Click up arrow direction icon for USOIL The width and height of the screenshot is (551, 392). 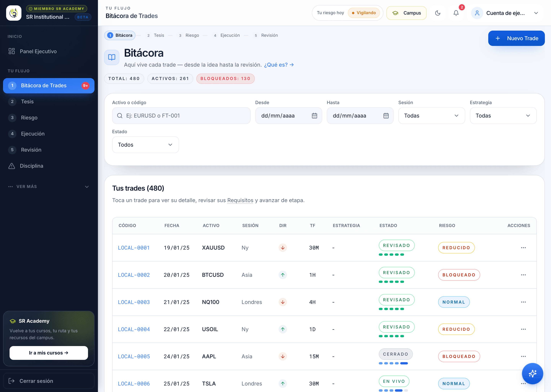point(283,329)
